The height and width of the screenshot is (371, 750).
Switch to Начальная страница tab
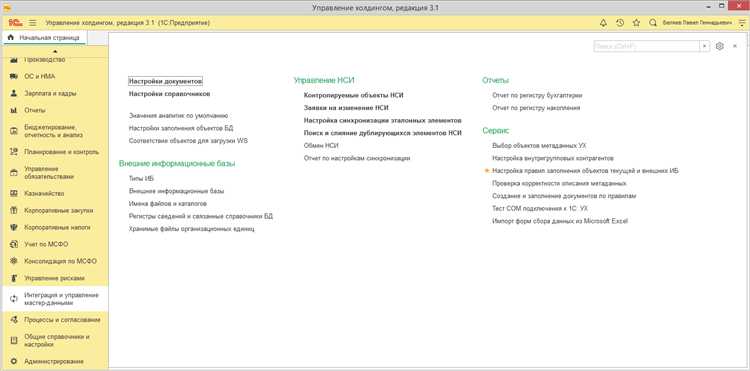tap(44, 37)
